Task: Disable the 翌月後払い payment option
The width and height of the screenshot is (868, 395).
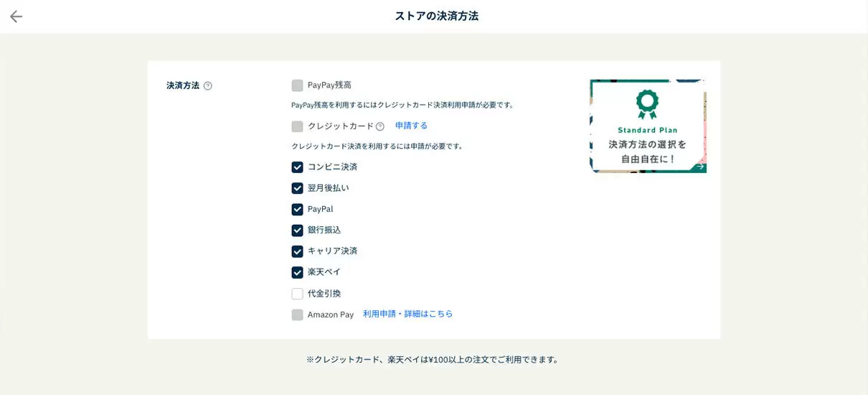Action: [297, 188]
